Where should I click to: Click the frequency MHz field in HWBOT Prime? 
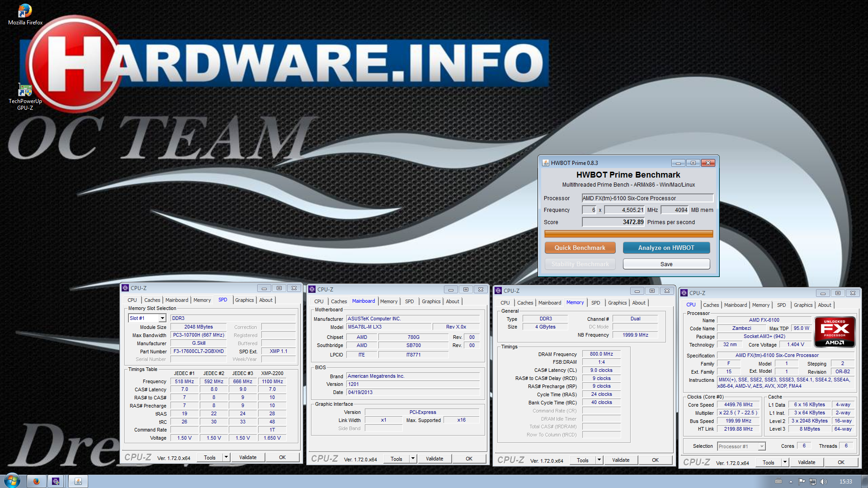click(x=624, y=210)
